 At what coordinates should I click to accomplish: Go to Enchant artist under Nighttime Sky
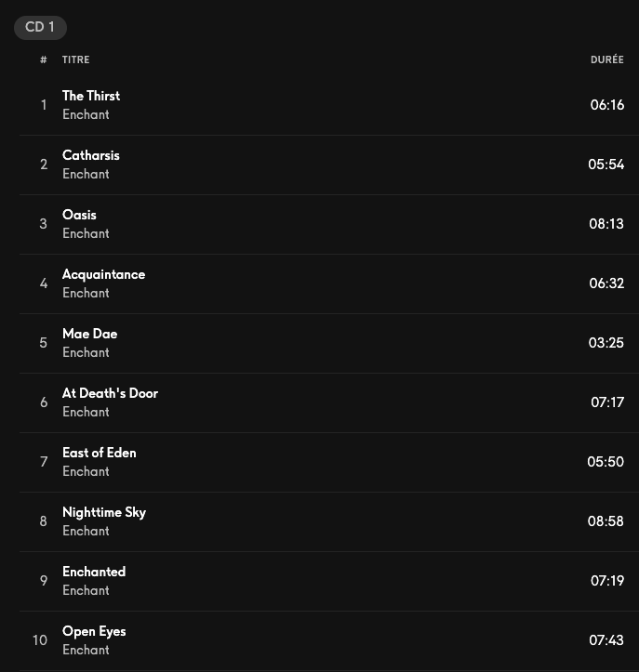coord(86,531)
